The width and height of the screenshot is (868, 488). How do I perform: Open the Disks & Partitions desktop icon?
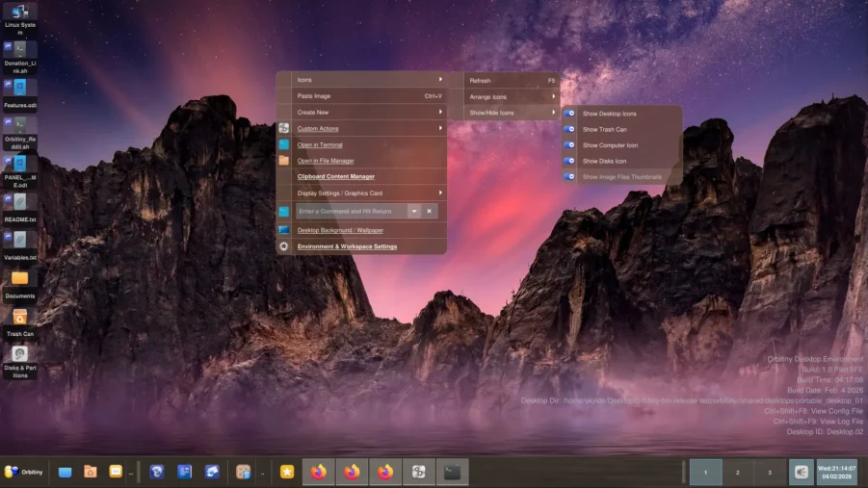click(x=19, y=354)
